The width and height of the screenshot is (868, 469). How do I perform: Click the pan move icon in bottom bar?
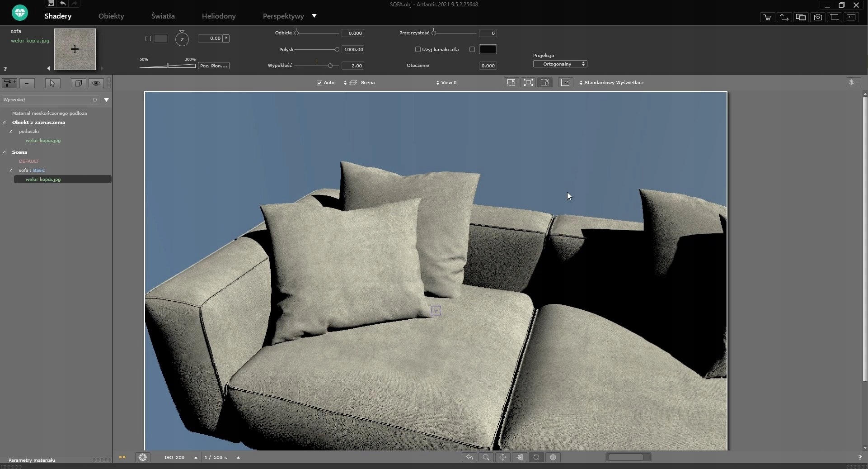point(502,457)
